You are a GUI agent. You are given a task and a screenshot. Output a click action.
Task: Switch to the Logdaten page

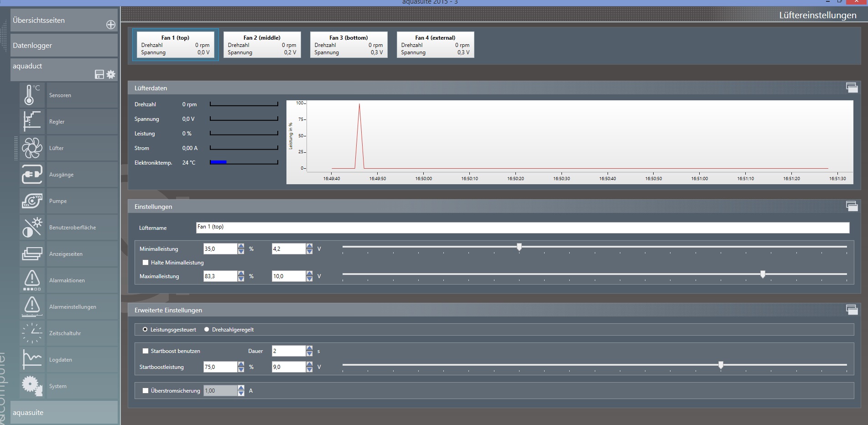tap(61, 360)
